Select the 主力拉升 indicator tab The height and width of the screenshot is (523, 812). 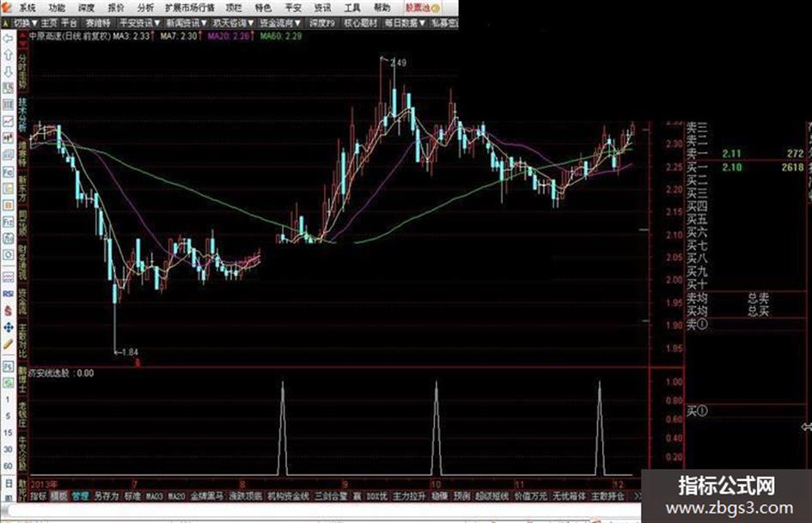[409, 496]
